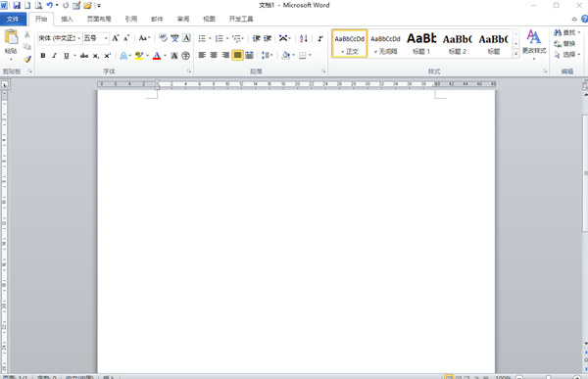This screenshot has width=588, height=379.
Task: Click the Grow Font button
Action: tap(116, 38)
